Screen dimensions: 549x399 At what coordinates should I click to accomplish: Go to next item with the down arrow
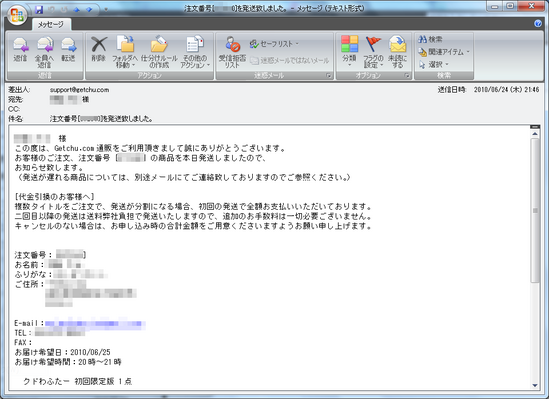tap(89, 10)
